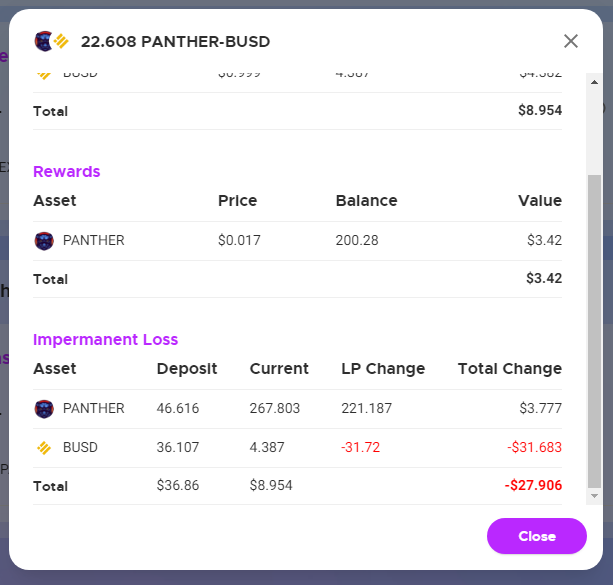This screenshot has width=613, height=585.
Task: Close the dialog with the X icon
Action: click(571, 41)
